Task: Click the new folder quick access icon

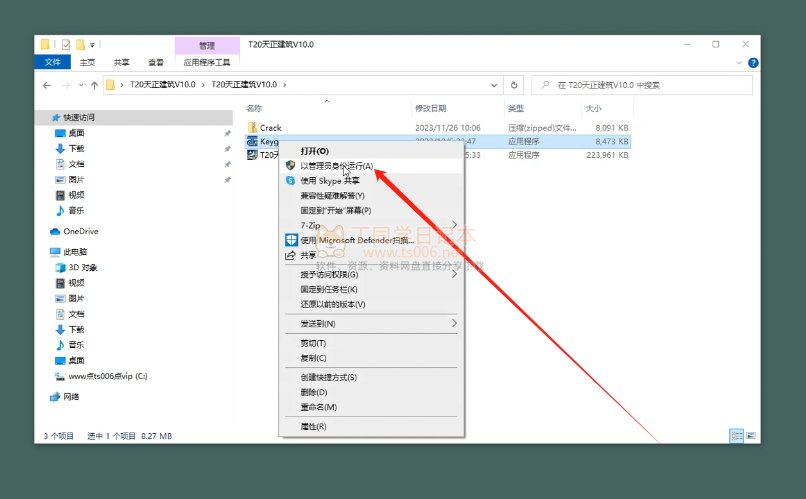Action: click(x=80, y=45)
